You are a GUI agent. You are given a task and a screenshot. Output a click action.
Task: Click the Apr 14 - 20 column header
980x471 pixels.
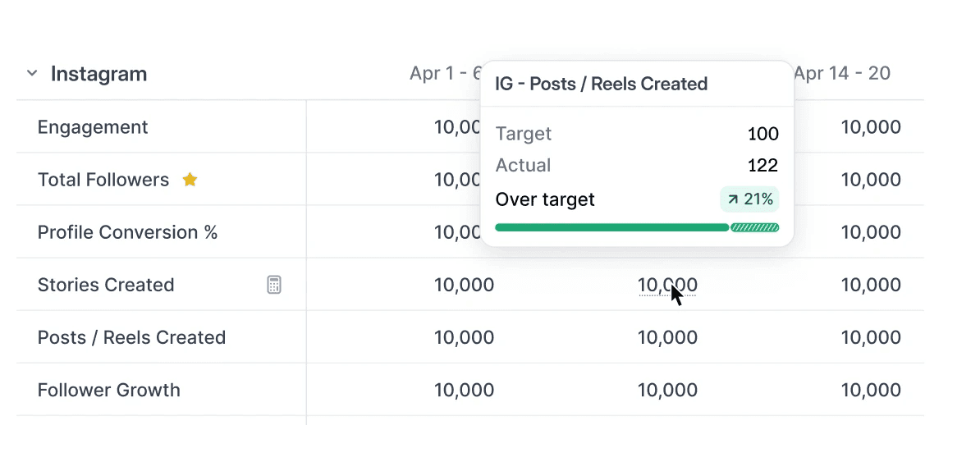(842, 74)
